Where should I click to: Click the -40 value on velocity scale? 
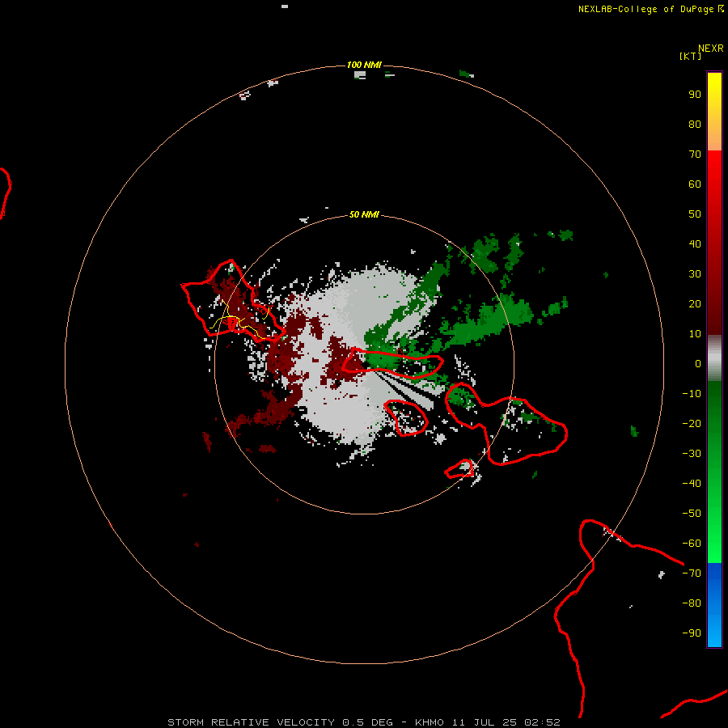pos(692,484)
